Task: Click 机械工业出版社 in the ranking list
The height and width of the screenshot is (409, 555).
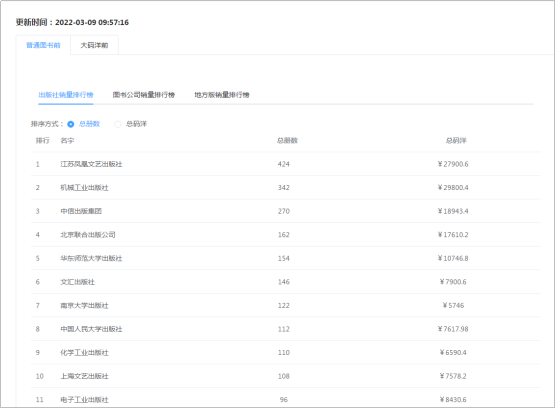Action: point(84,188)
